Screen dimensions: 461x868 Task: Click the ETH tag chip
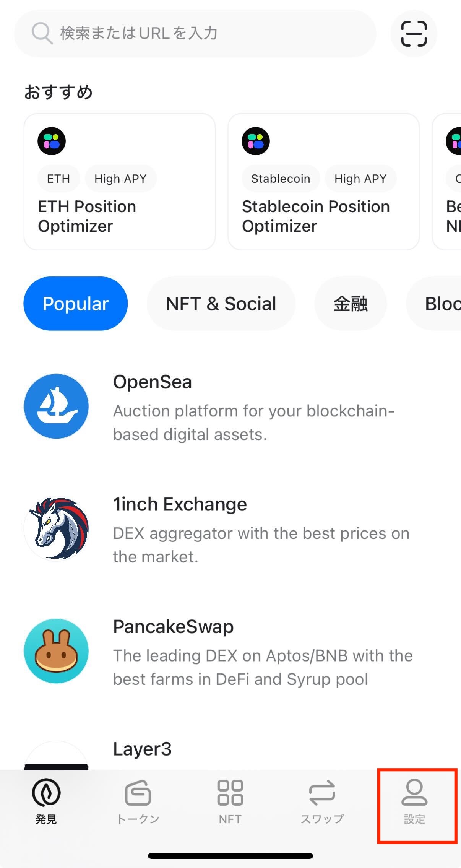click(58, 179)
